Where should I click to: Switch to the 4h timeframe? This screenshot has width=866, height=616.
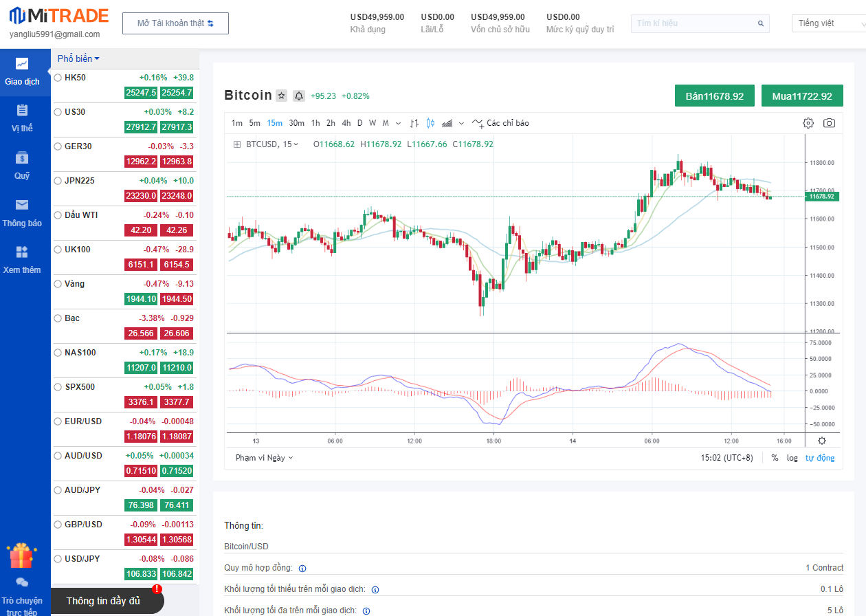tap(346, 123)
